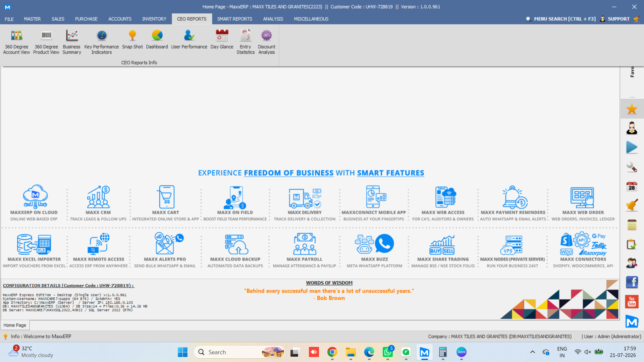The height and width of the screenshot is (362, 644).
Task: Click the MaxxERP logo in sidebar
Action: pos(632,321)
